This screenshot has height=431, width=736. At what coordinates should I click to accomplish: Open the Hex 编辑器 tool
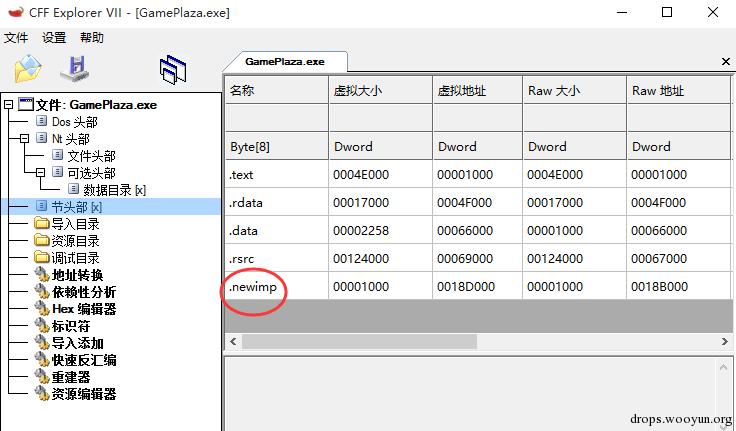pos(84,309)
